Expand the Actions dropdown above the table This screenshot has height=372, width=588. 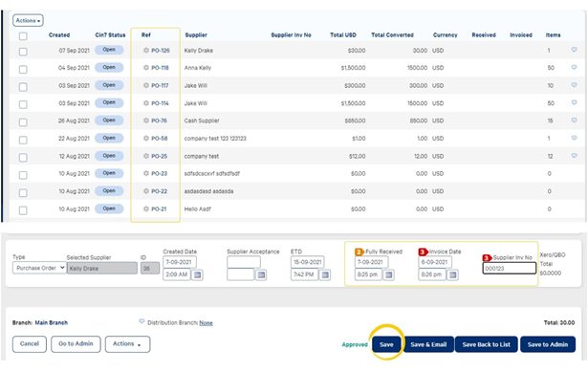tap(28, 21)
